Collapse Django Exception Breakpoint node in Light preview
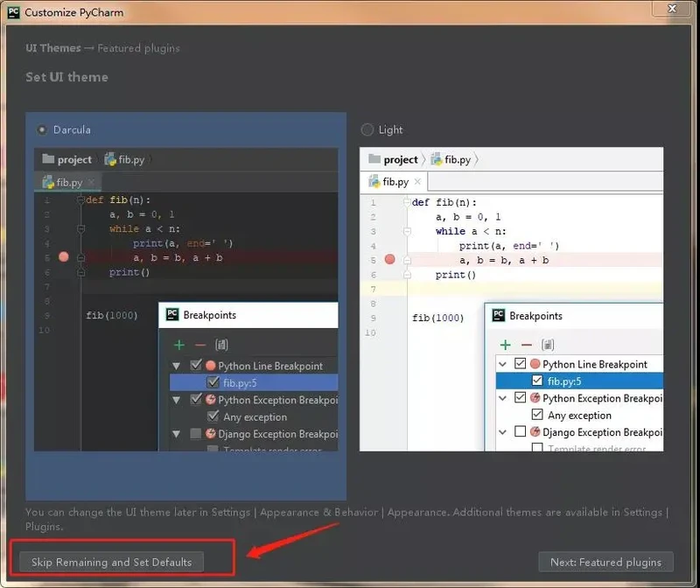This screenshot has width=700, height=588. tap(502, 432)
